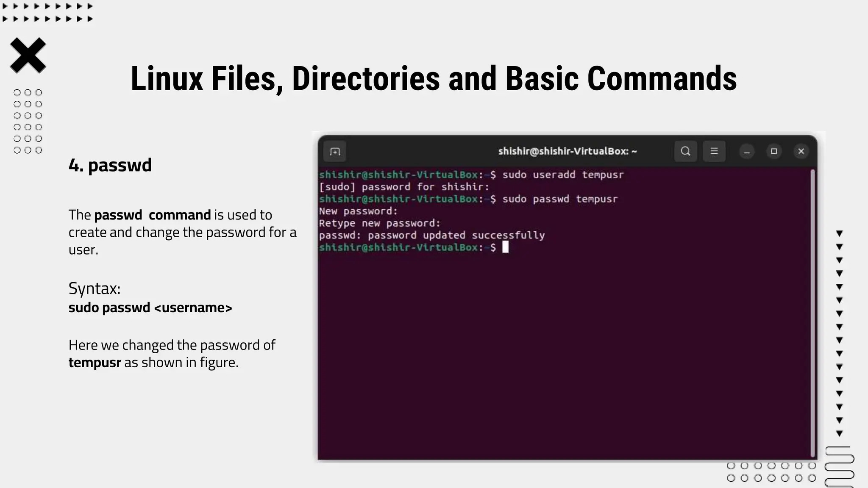Open the terminal hamburger menu

tap(714, 151)
